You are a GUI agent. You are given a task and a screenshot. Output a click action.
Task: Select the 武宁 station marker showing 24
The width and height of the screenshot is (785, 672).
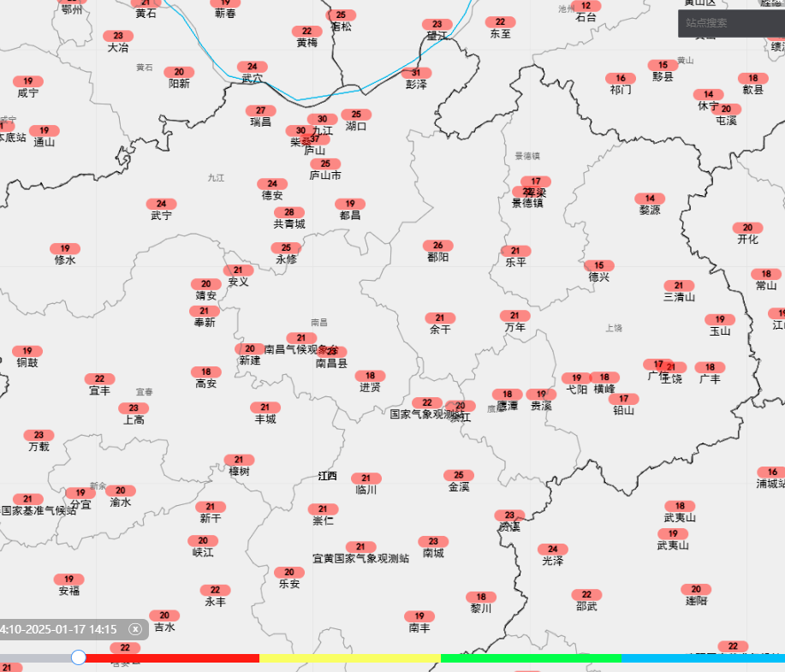(x=161, y=205)
